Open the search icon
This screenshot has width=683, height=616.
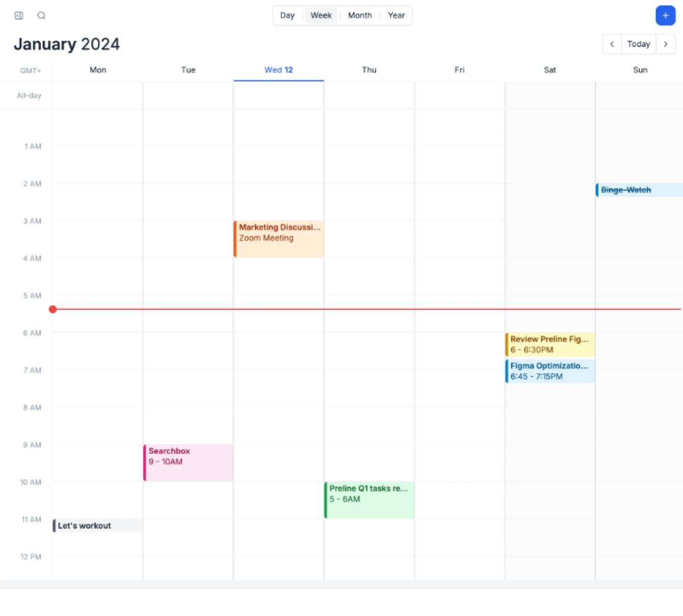pyautogui.click(x=41, y=15)
